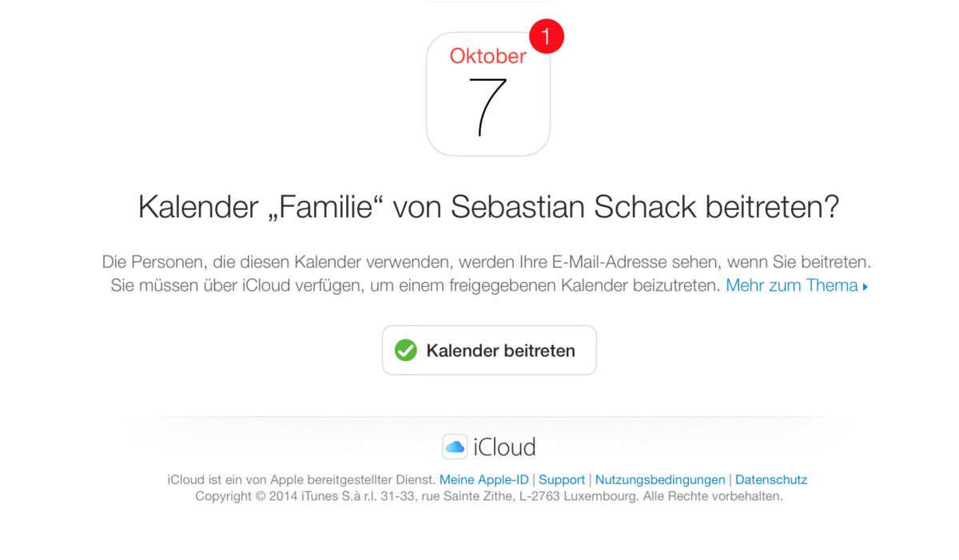Click the copyright notice text

489,496
